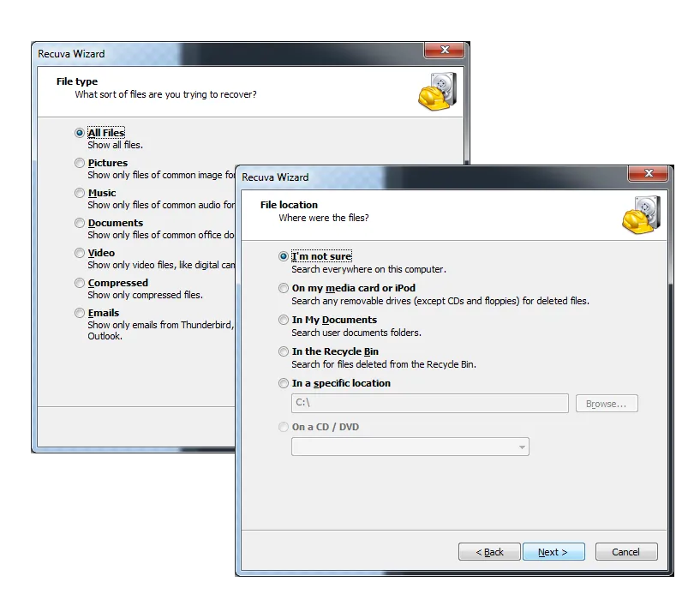Select the All Files radio button

click(80, 133)
